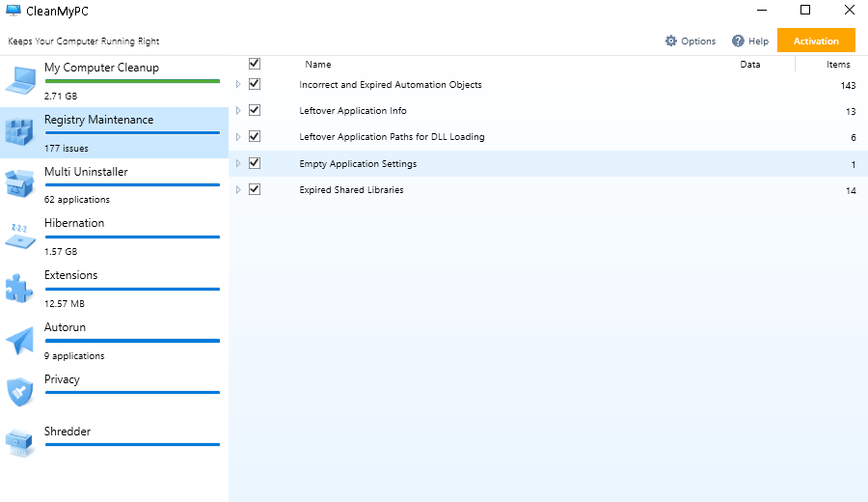Expand Empty Application Settings row
868x502 pixels.
238,163
